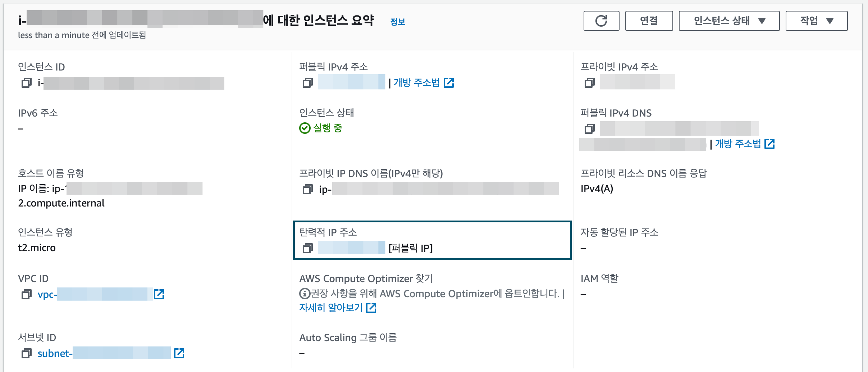Copy the 프라이빗 IPv4 주소 value
The image size is (868, 372).
pos(590,82)
